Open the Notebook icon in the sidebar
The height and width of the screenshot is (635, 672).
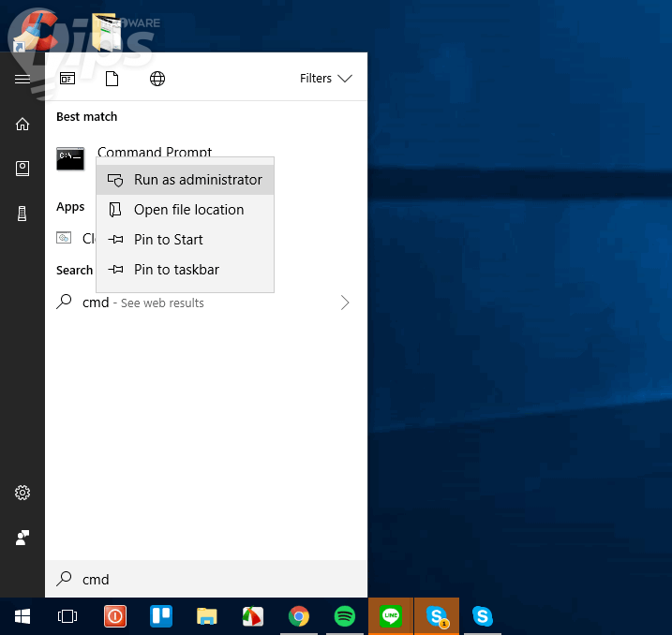(22, 169)
